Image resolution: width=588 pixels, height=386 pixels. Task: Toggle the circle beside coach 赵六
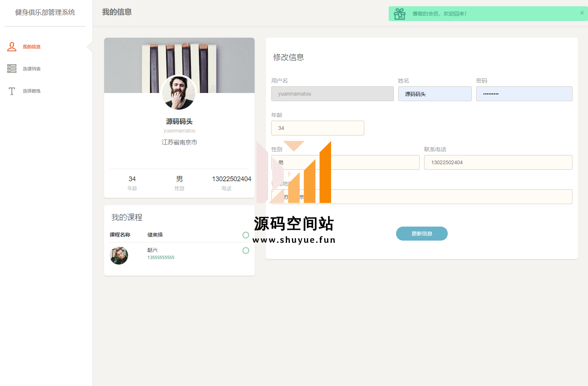[245, 251]
